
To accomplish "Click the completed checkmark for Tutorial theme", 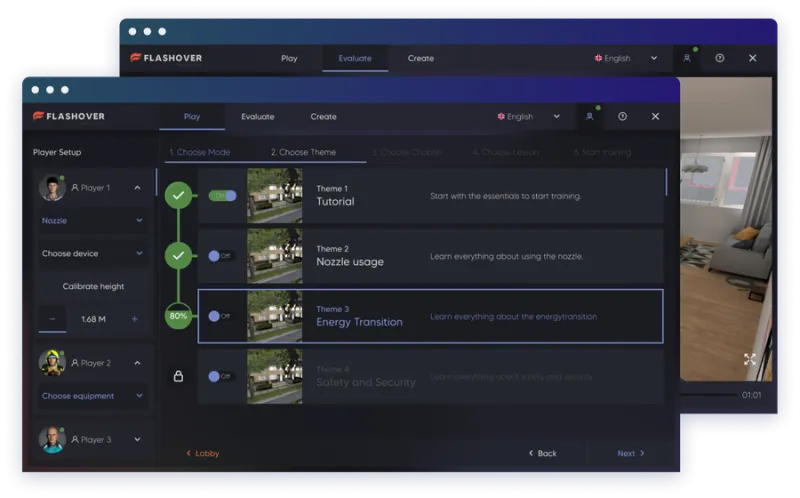I will tap(178, 195).
